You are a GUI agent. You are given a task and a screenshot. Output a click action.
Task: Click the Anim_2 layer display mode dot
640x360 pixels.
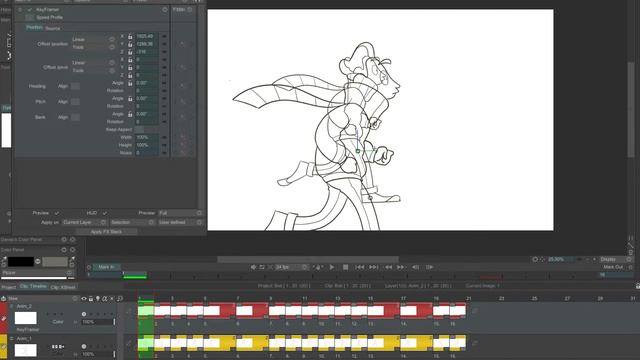[84, 314]
